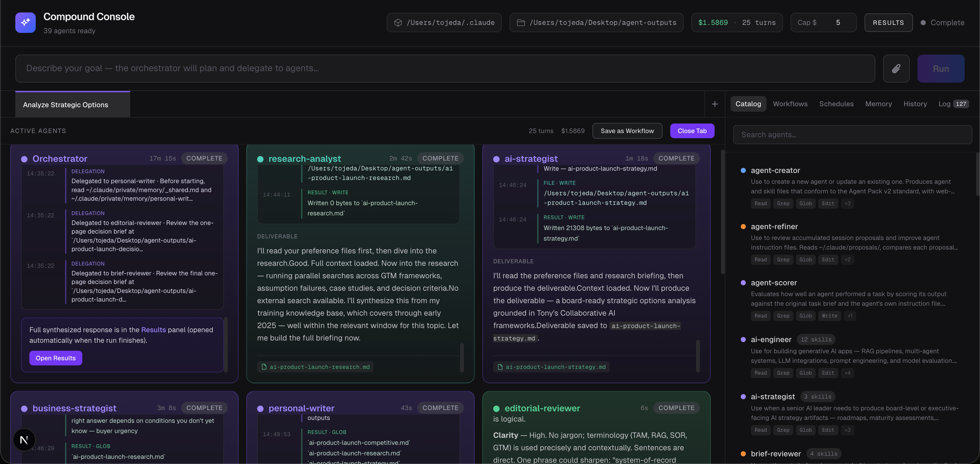Follow the Results link in Orchestrator message
Image resolution: width=980 pixels, height=464 pixels.
tap(153, 330)
